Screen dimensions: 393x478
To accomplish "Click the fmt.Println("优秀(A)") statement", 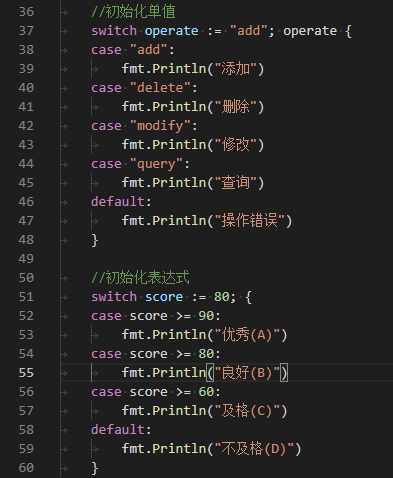I will 205,335.
